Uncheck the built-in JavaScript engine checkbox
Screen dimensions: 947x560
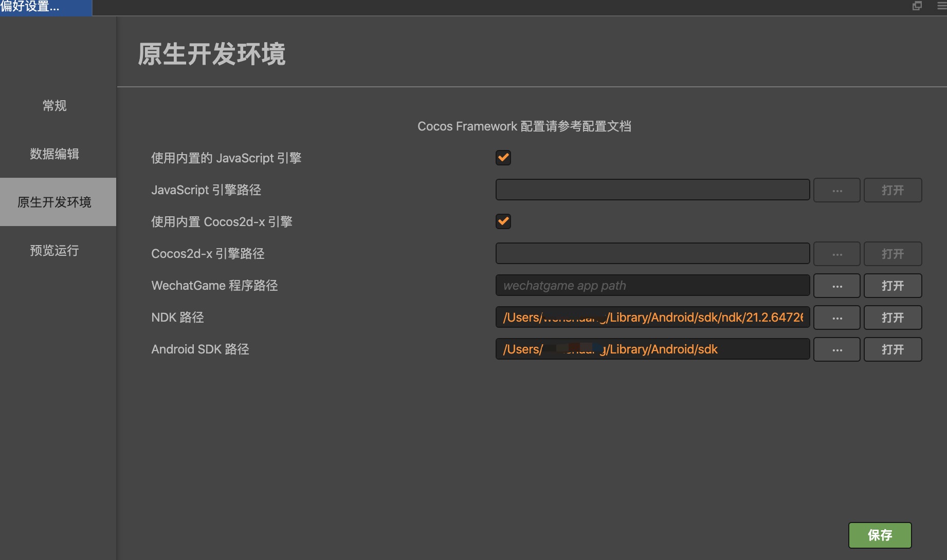tap(503, 158)
